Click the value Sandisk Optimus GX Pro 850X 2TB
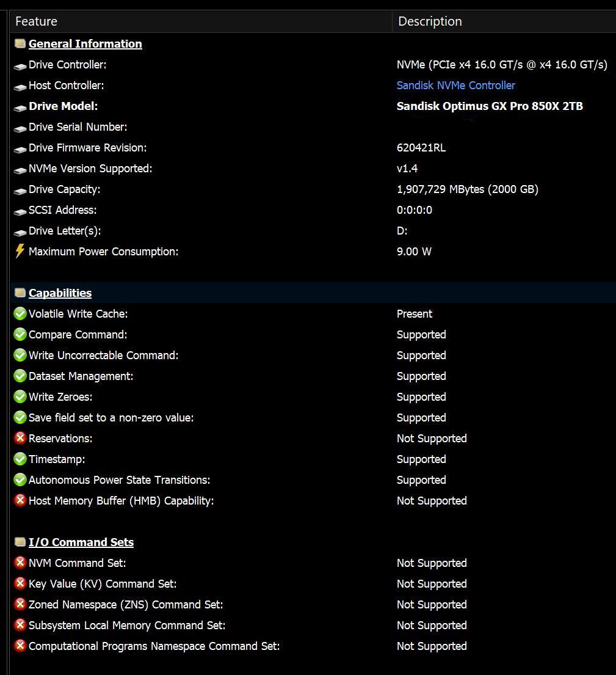 click(x=490, y=106)
